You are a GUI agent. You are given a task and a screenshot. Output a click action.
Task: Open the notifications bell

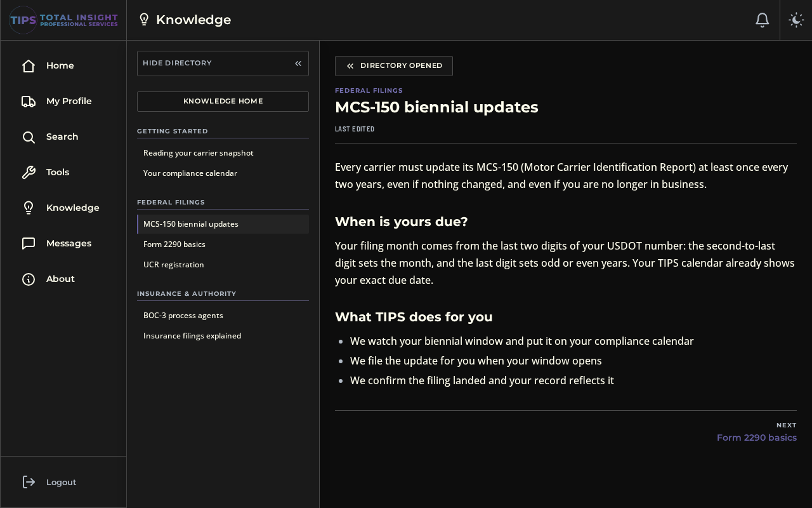763,20
